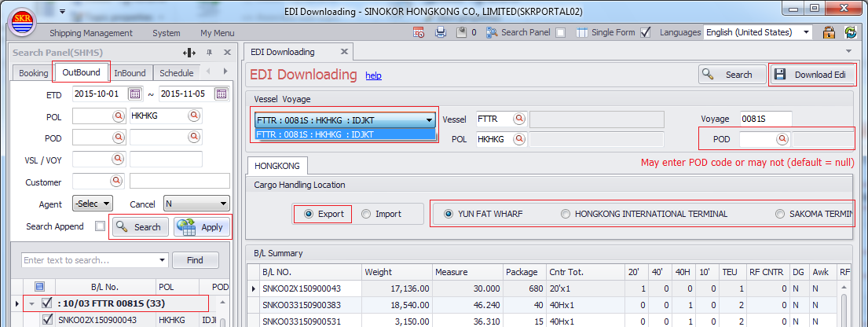Select the HONGKONG tab
This screenshot has height=327, width=868.
point(278,166)
